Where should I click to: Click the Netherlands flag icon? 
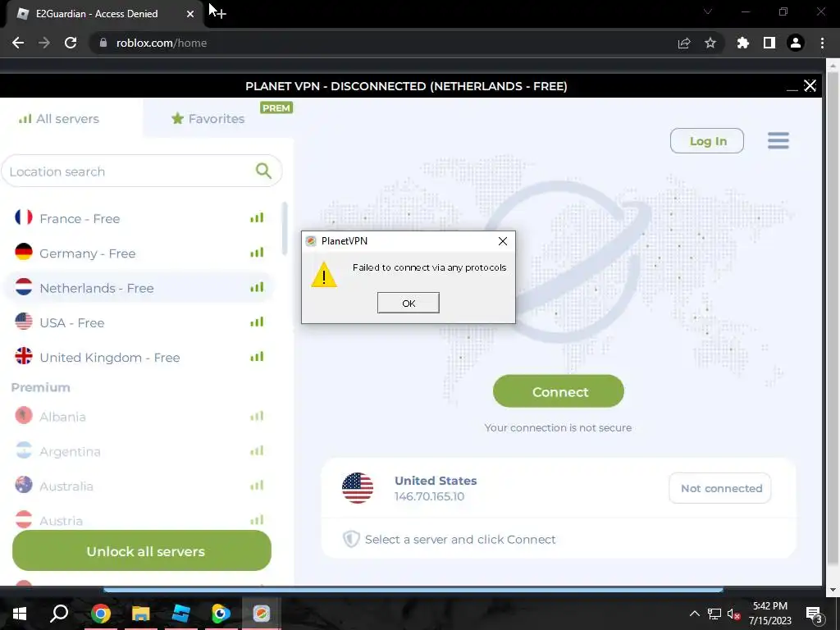24,286
